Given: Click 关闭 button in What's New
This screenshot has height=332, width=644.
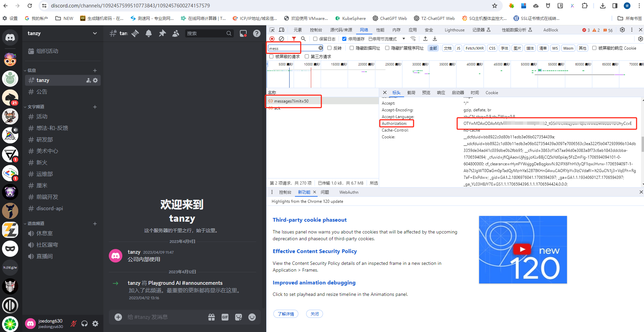Looking at the screenshot, I should coord(315,314).
